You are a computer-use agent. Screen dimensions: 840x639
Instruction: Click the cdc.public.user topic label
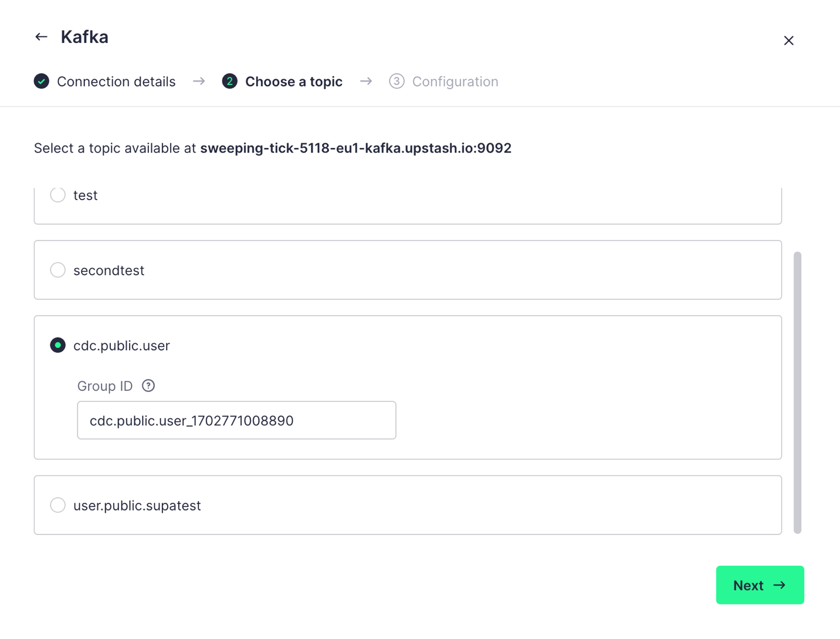pos(121,346)
